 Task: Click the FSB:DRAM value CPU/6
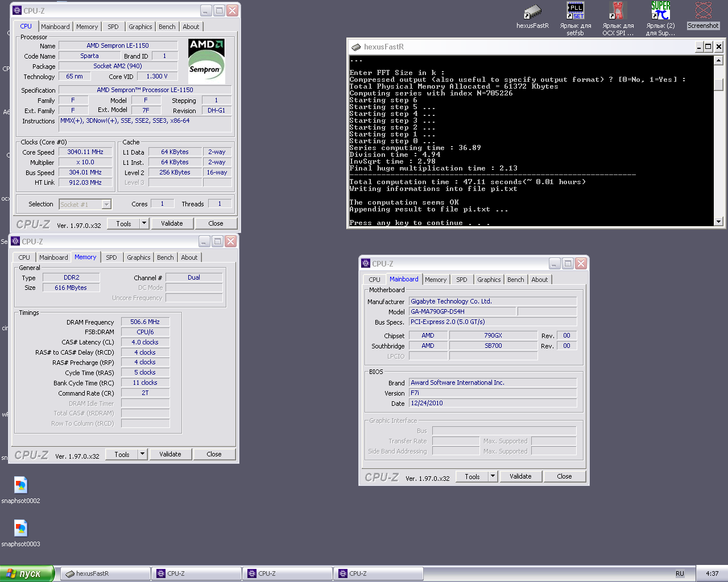click(x=145, y=332)
